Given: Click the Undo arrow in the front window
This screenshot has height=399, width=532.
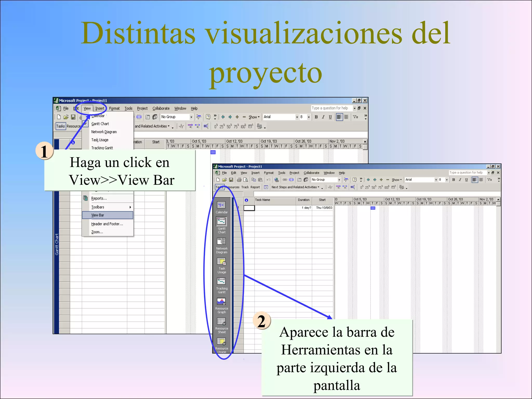Looking at the screenshot, I should (x=268, y=179).
